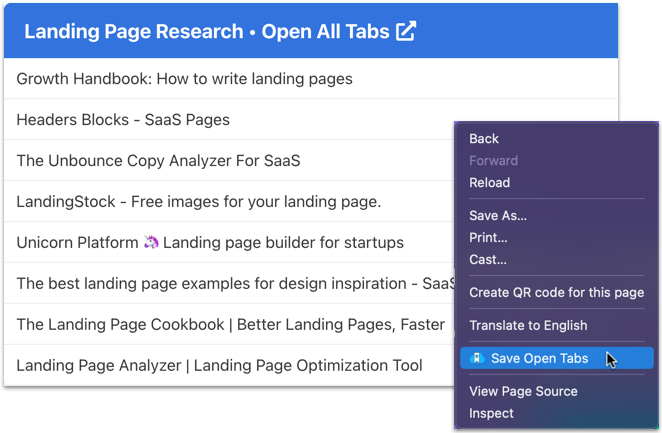The width and height of the screenshot is (662, 433).
Task: Open the Landing Page Analyzer optimization tool link
Action: [219, 366]
